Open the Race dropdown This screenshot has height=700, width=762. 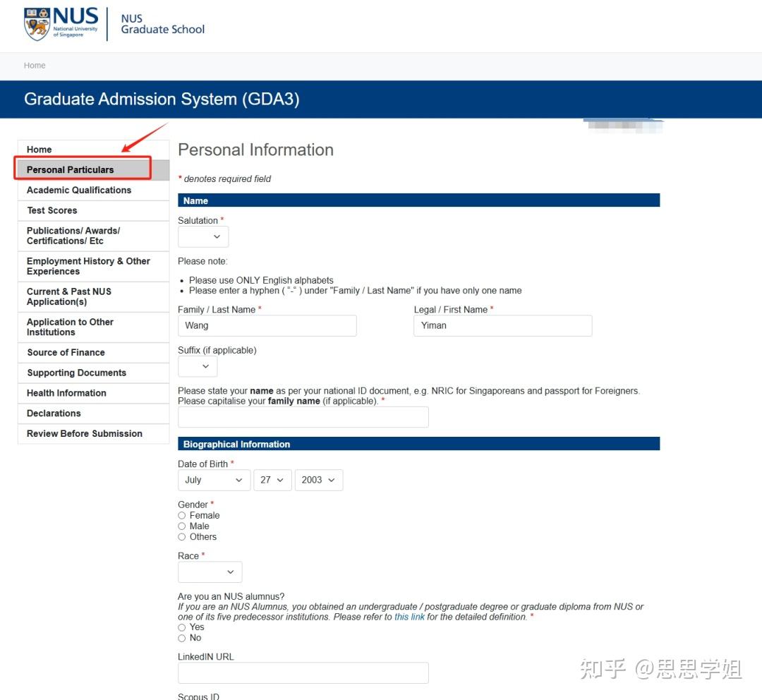[210, 572]
